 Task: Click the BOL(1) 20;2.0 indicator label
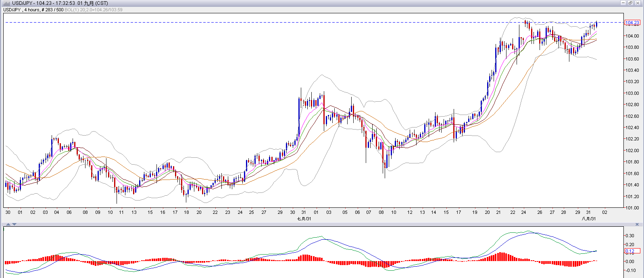94,10
